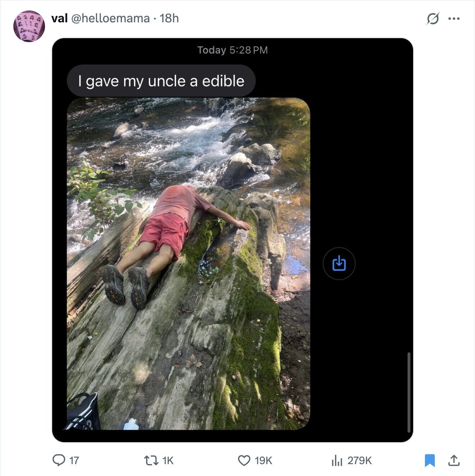
Task: Click the 1K reposts count
Action: pos(168,461)
